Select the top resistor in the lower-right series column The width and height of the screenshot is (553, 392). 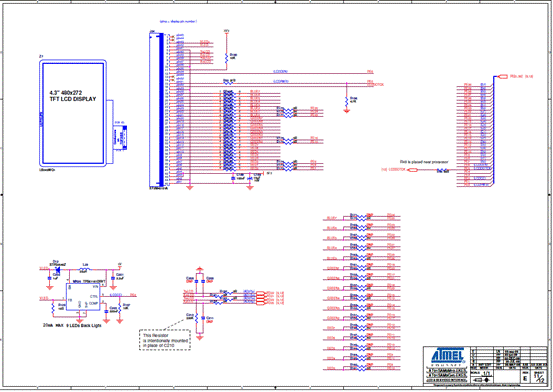pos(361,218)
